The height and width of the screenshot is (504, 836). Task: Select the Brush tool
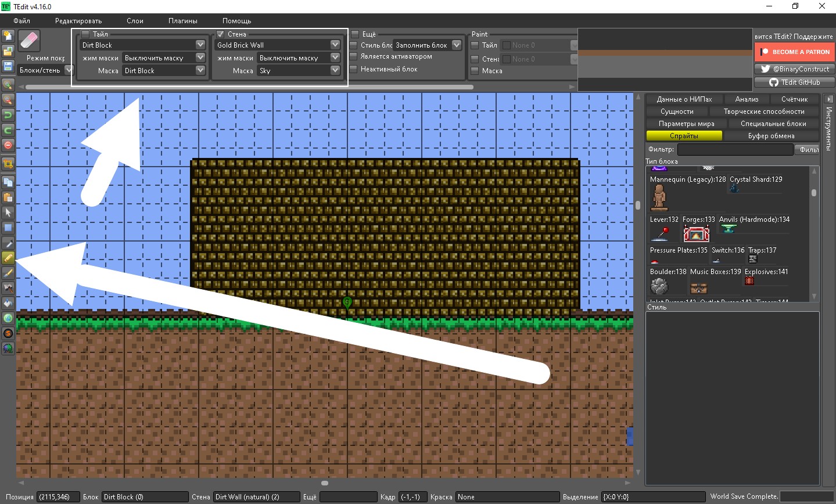click(x=8, y=273)
